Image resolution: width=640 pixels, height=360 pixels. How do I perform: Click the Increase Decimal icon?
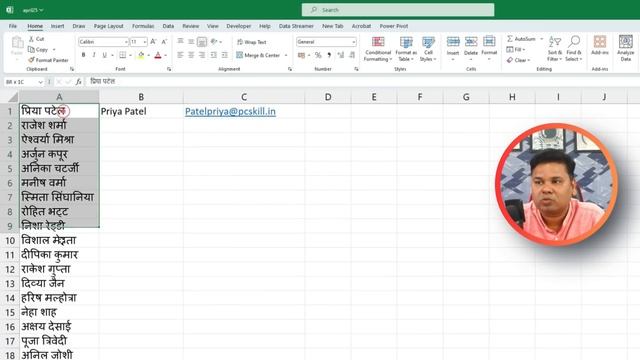341,55
